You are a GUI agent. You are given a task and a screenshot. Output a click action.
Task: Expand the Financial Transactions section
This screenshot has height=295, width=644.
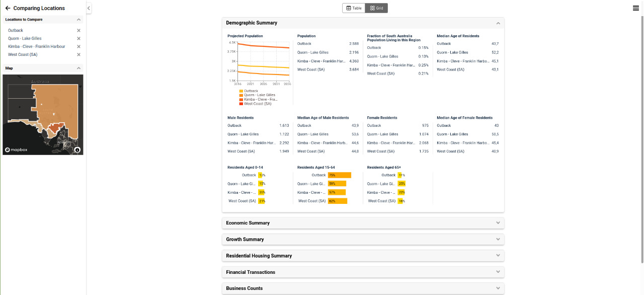pyautogui.click(x=498, y=272)
